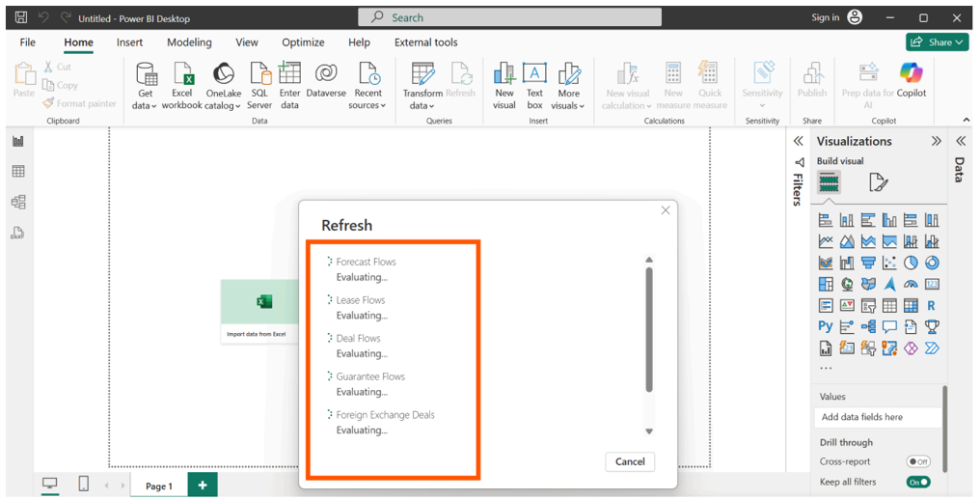Select Format your report page icon
This screenshot has width=980, height=500.
[x=878, y=182]
